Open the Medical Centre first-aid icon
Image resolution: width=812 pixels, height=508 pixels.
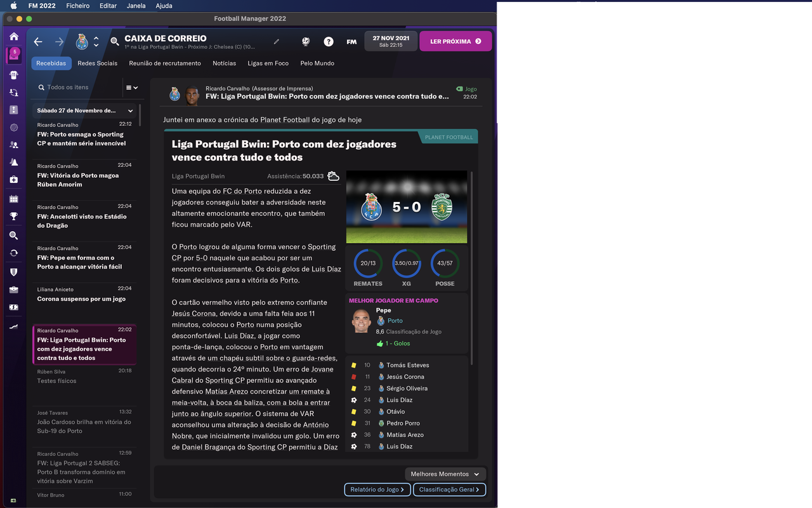click(14, 180)
